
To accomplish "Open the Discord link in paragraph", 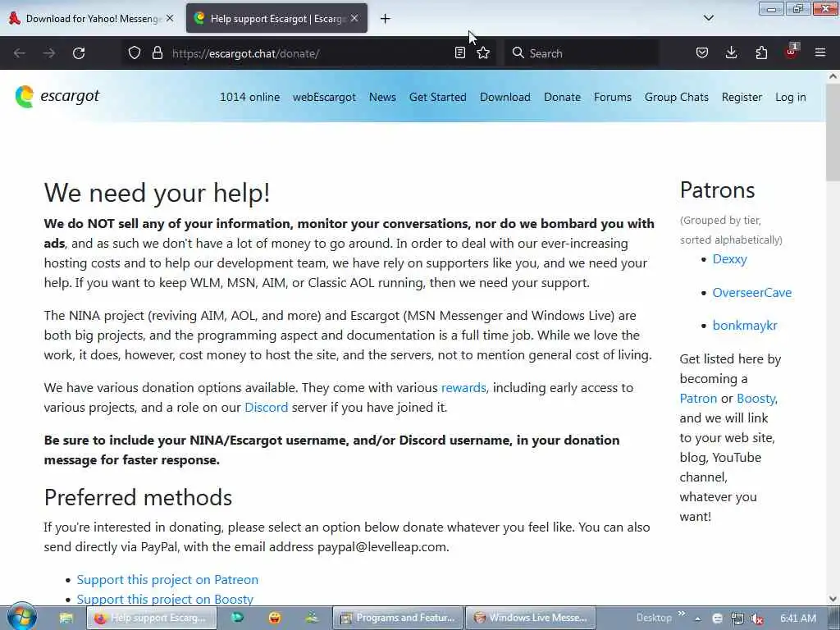I will (x=267, y=407).
